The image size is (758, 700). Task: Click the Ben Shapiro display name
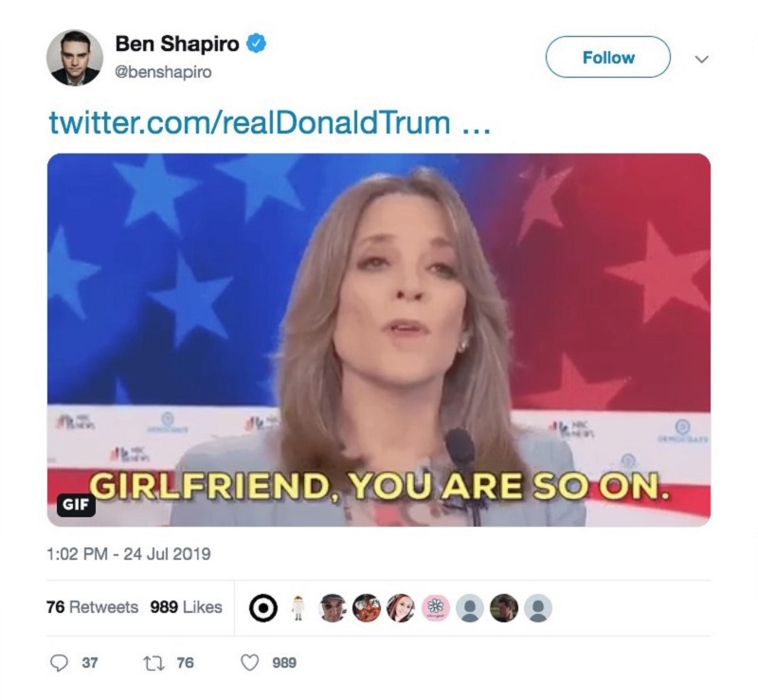177,44
